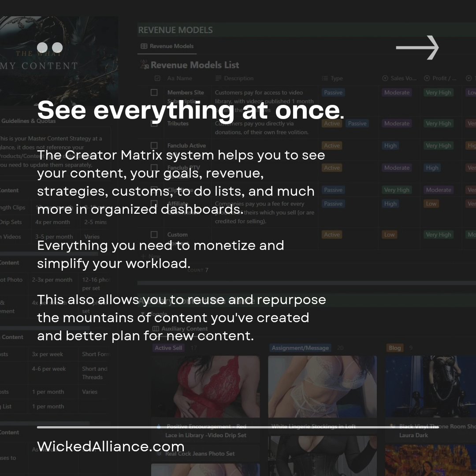
Task: Click the Passive tag in Members Site row
Action: (333, 92)
